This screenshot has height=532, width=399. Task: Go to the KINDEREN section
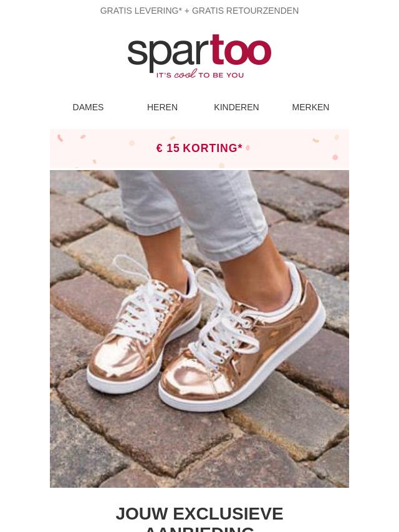[236, 107]
